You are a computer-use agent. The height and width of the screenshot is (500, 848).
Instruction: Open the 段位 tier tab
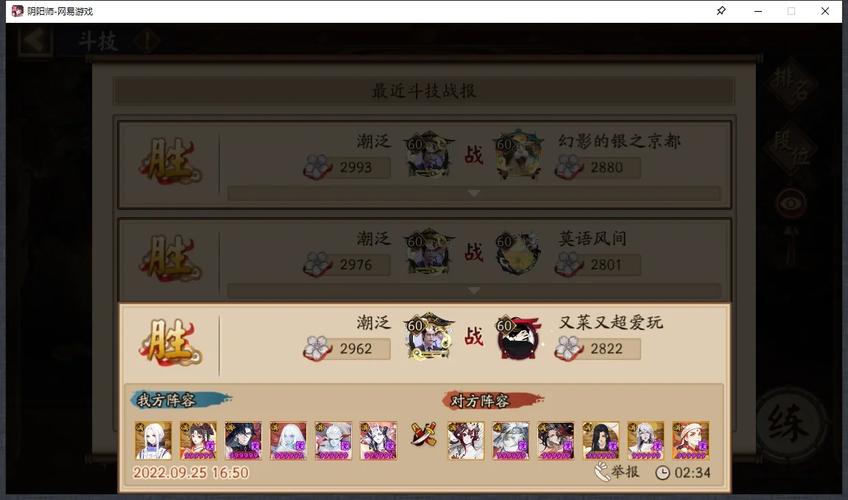tap(791, 149)
